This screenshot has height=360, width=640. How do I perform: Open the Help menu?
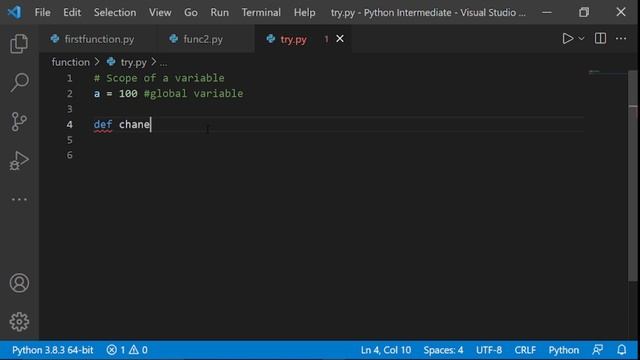(x=304, y=13)
